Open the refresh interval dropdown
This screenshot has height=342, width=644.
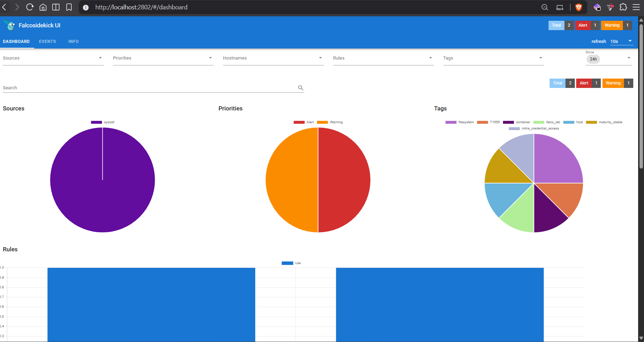622,41
